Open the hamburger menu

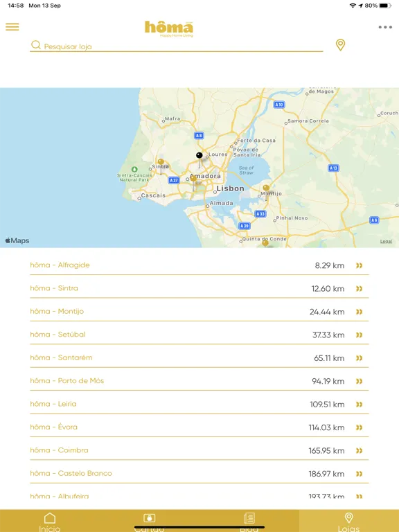point(12,27)
